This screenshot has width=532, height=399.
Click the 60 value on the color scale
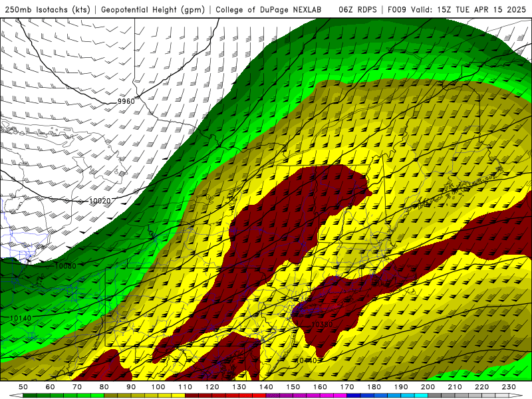coord(50,387)
